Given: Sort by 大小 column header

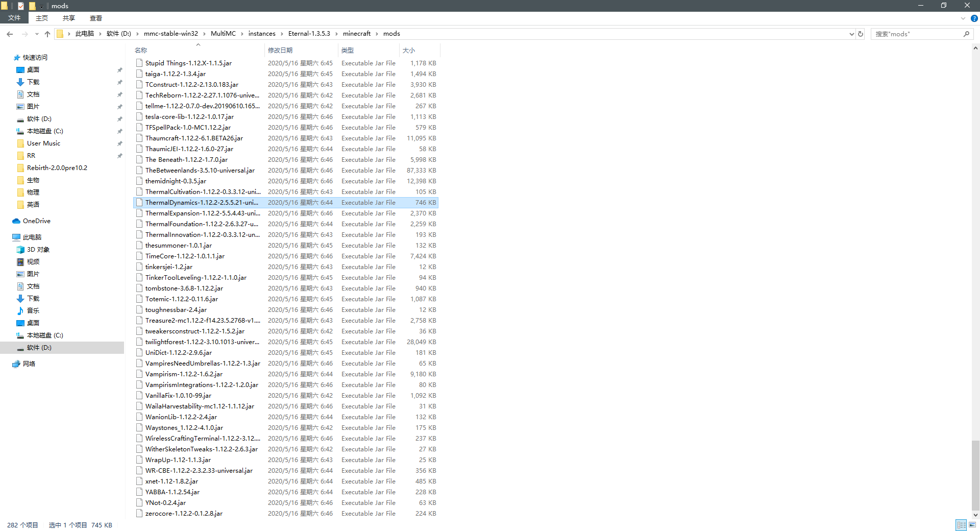Looking at the screenshot, I should pos(420,50).
